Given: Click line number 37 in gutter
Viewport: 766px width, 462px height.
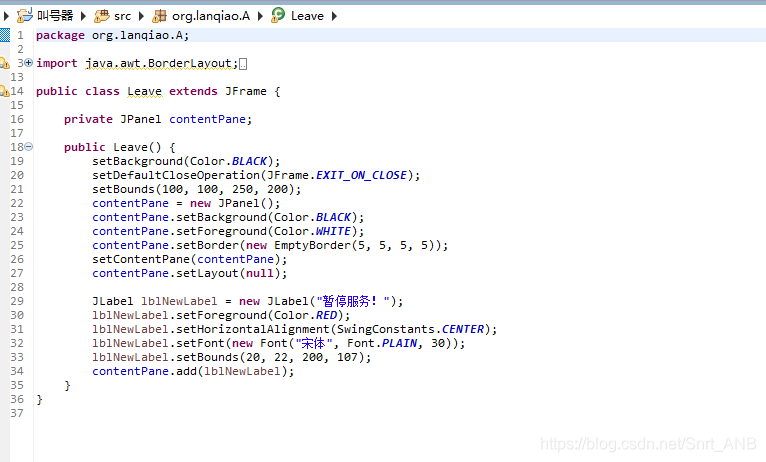Looking at the screenshot, I should pos(17,413).
